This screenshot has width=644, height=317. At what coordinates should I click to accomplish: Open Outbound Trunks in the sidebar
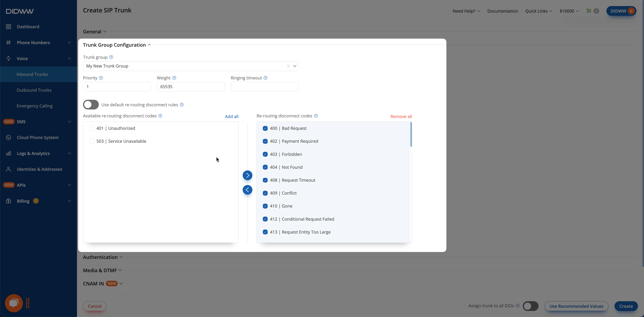coord(39,90)
